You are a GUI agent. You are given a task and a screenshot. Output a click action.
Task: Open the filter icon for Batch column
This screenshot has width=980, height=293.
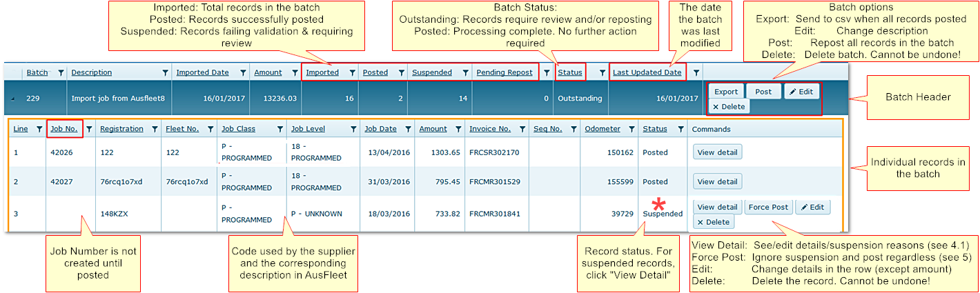pos(61,72)
